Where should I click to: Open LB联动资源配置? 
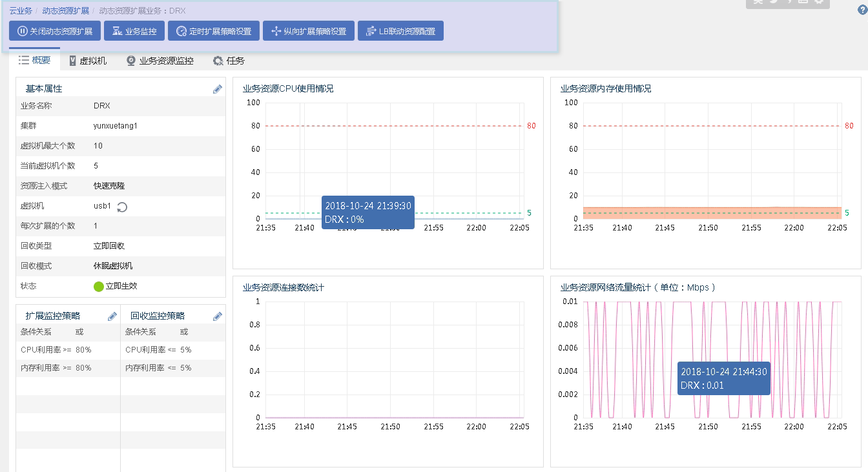400,31
